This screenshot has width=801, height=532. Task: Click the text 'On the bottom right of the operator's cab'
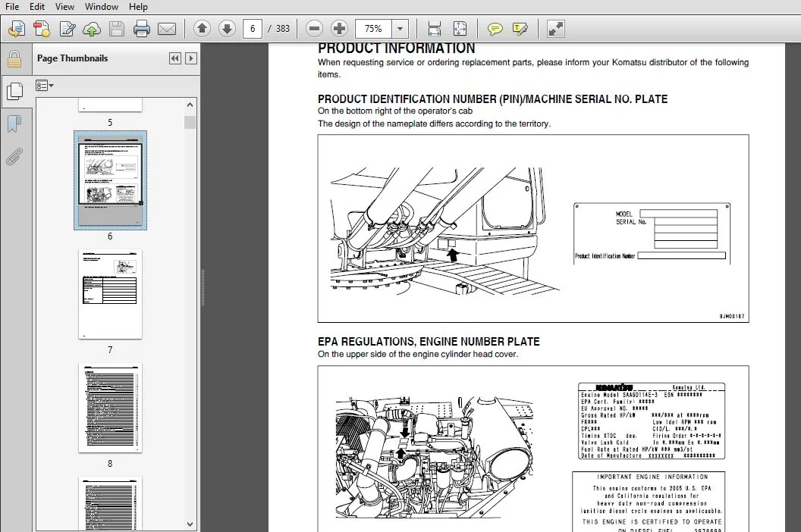(x=395, y=111)
